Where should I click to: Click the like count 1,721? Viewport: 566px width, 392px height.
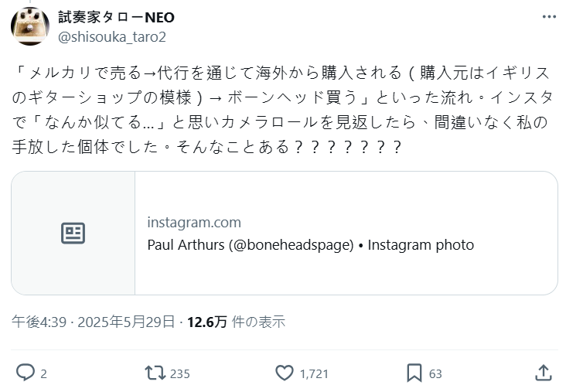point(314,373)
